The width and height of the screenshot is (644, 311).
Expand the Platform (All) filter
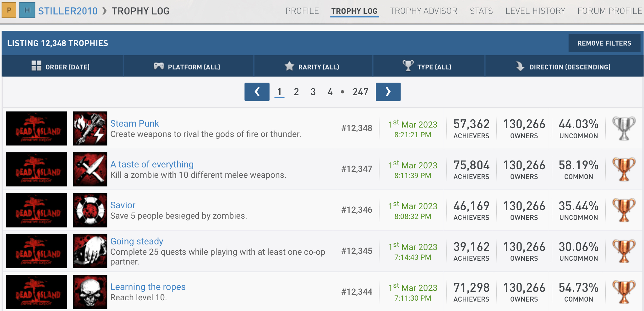188,67
